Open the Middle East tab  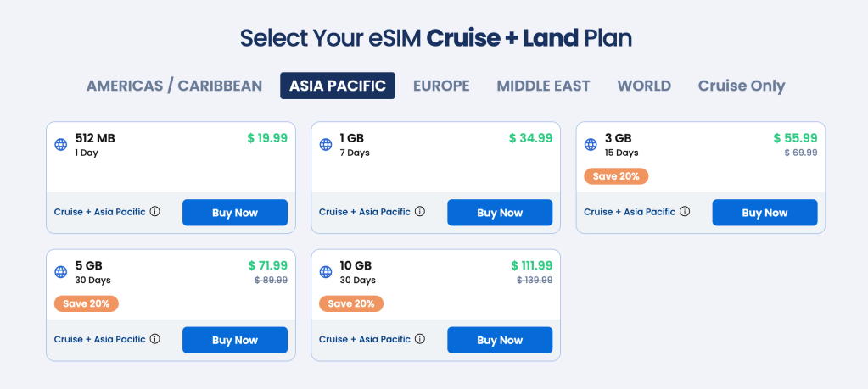pos(543,86)
